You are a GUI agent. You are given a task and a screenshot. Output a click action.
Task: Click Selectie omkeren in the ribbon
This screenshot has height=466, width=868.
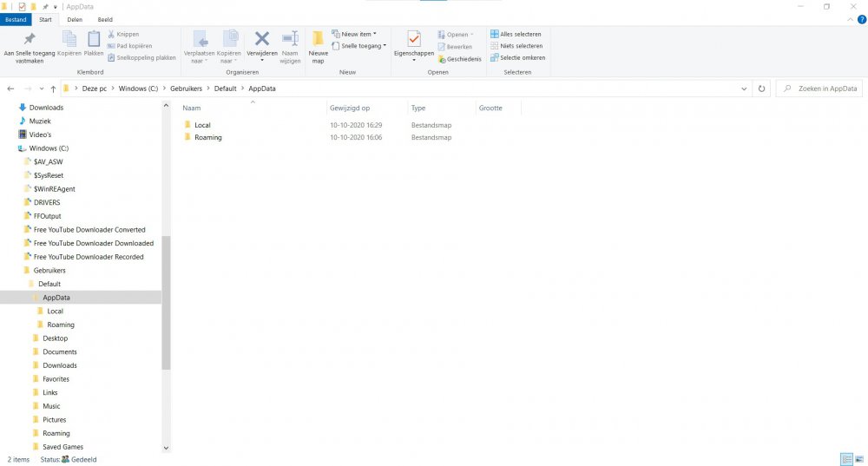click(x=517, y=57)
